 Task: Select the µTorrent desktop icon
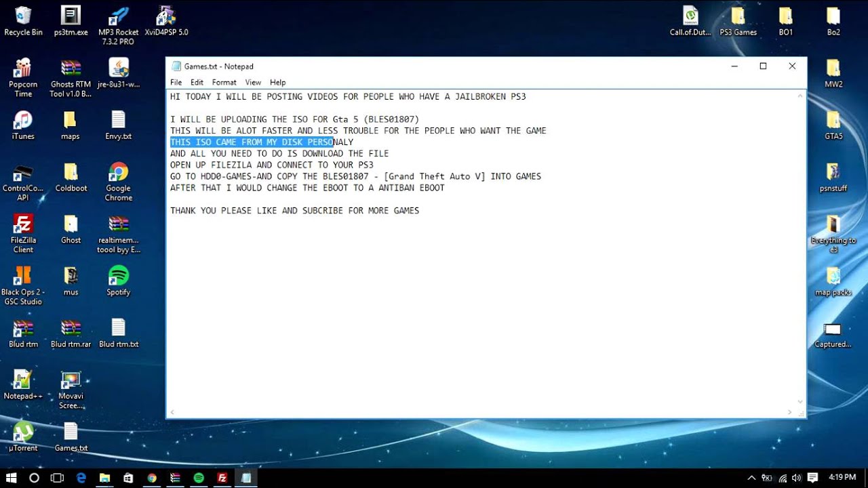[x=23, y=436]
